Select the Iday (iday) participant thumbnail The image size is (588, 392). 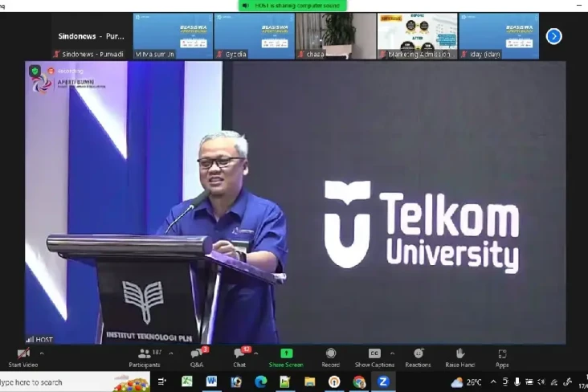[499, 36]
